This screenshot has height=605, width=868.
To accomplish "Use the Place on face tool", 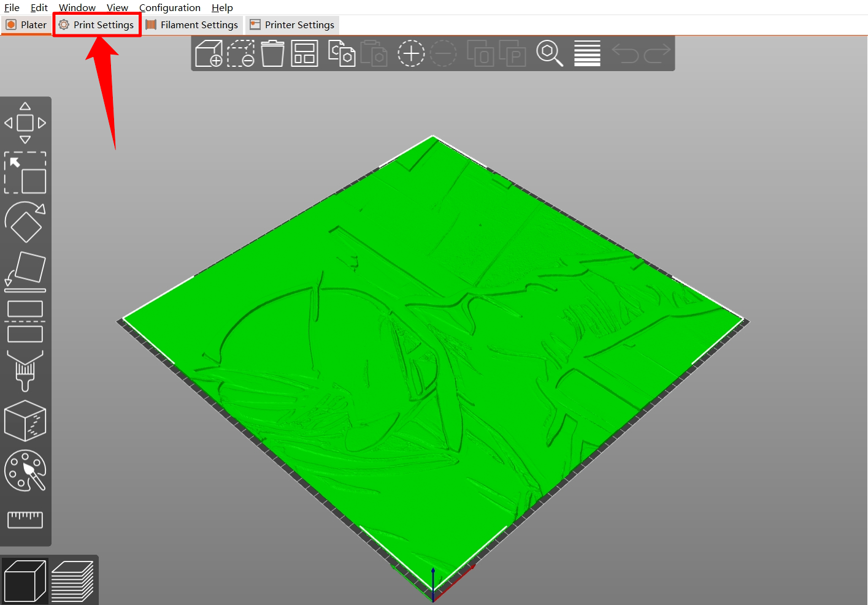I will tap(26, 270).
